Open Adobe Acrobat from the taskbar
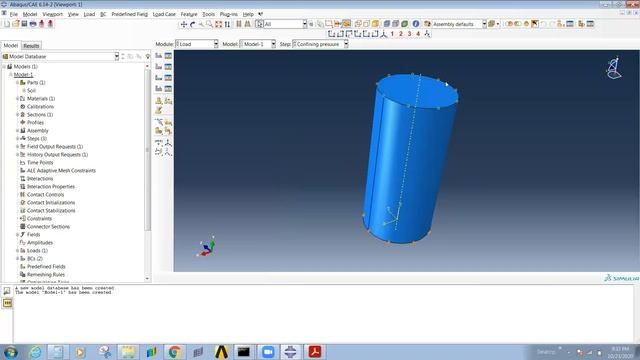640x360 pixels. [x=314, y=352]
